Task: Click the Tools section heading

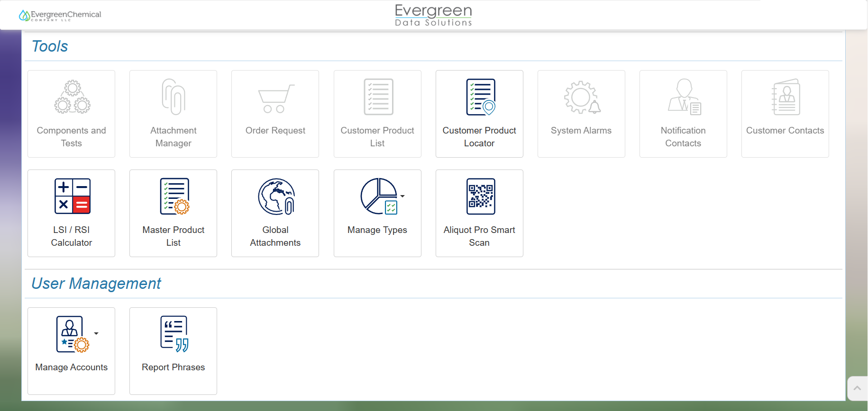Action: point(50,46)
